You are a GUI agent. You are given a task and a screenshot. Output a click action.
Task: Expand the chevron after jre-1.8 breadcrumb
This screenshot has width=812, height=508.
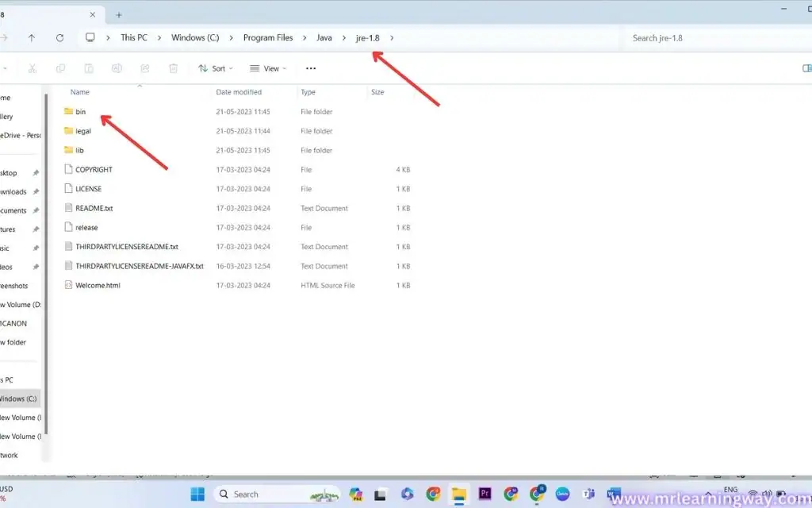click(x=392, y=38)
